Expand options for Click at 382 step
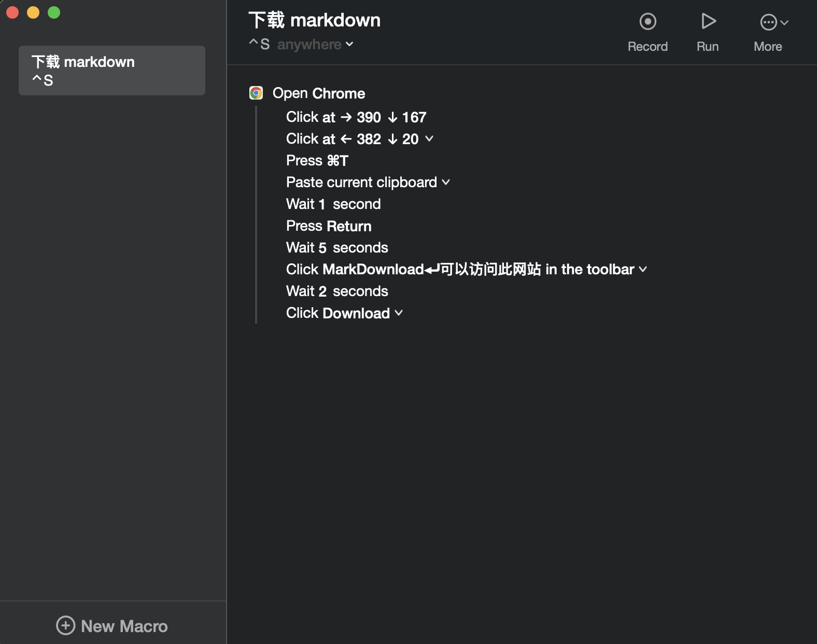Screen dimensions: 817x644 [429, 138]
